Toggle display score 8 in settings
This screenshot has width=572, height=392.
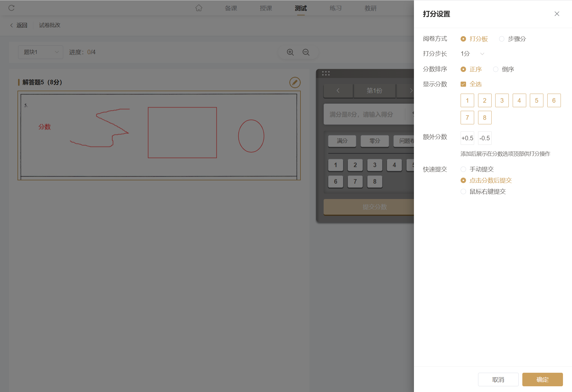[x=485, y=118]
